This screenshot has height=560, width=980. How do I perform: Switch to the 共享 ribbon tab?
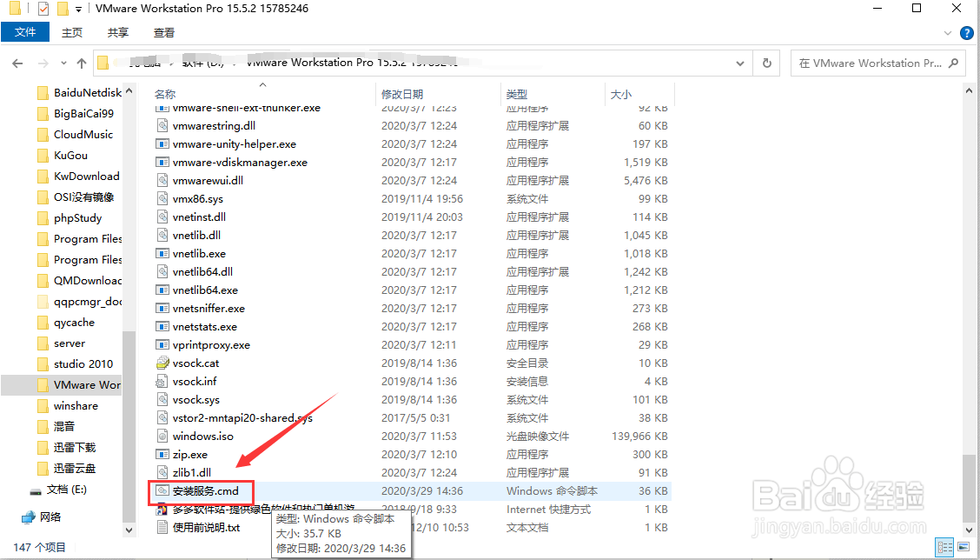pyautogui.click(x=117, y=32)
